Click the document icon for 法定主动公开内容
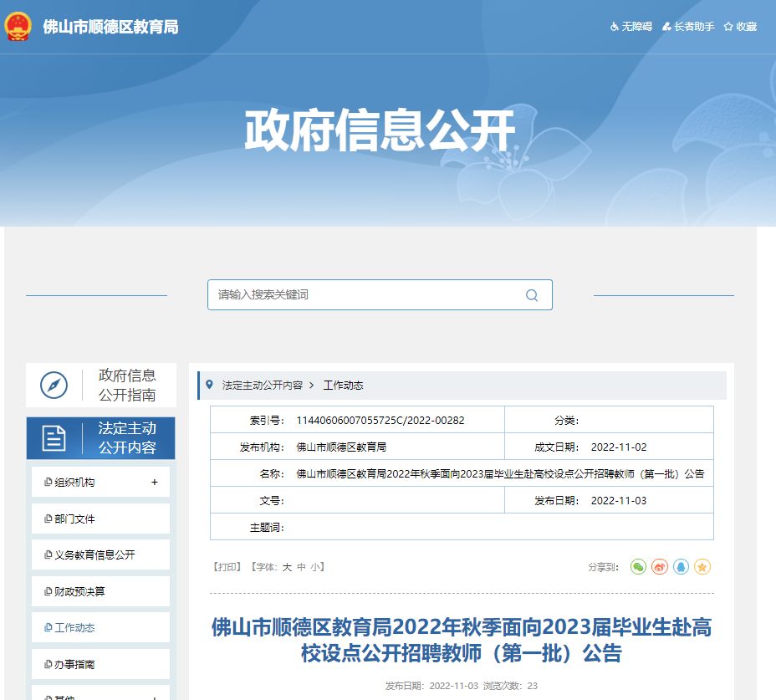This screenshot has height=700, width=776. [x=54, y=438]
